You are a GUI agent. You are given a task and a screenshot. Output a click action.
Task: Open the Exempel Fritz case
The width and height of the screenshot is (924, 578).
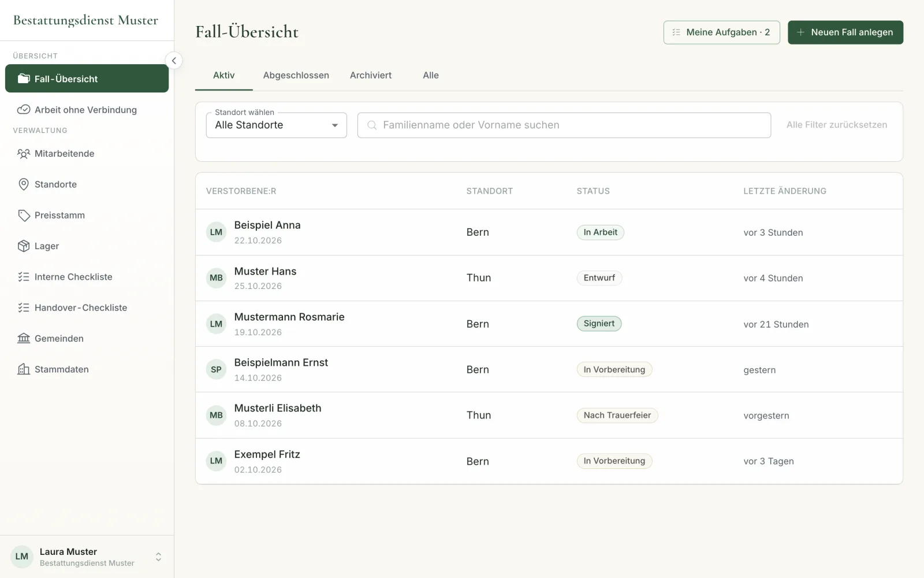(x=549, y=461)
